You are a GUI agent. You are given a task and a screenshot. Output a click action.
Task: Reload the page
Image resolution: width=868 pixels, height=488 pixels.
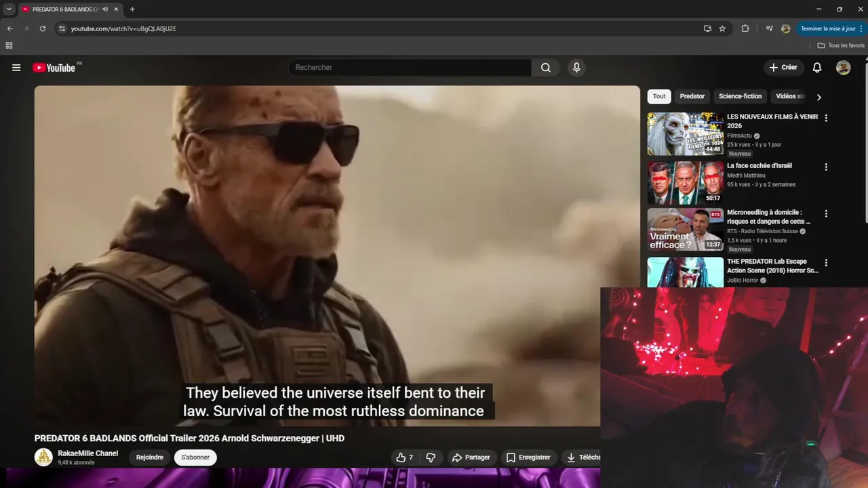(43, 28)
